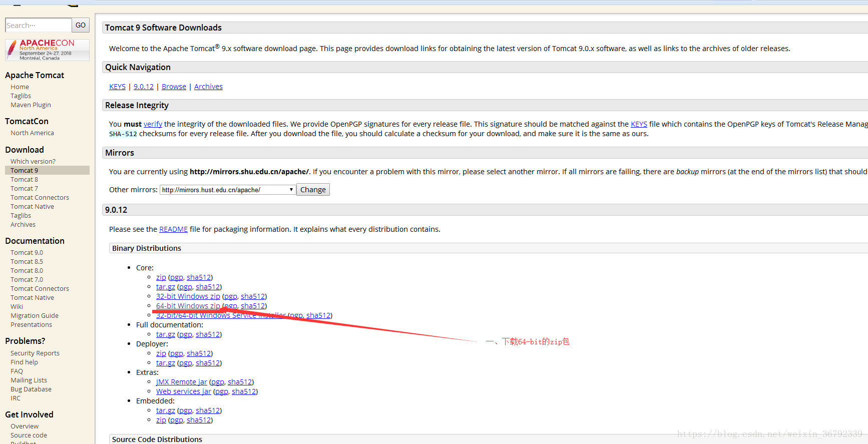Open Migration Guide sidebar link
Image resolution: width=868 pixels, height=444 pixels.
coord(35,315)
